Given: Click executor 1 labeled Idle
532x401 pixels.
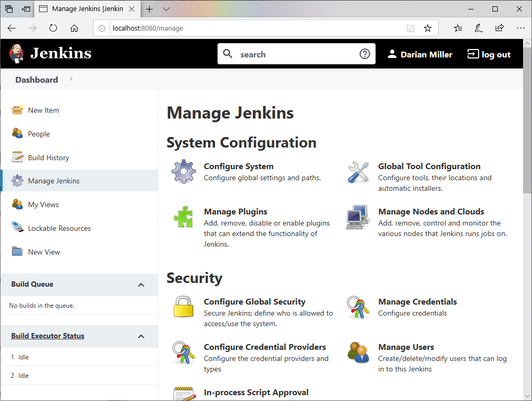Looking at the screenshot, I should point(21,357).
